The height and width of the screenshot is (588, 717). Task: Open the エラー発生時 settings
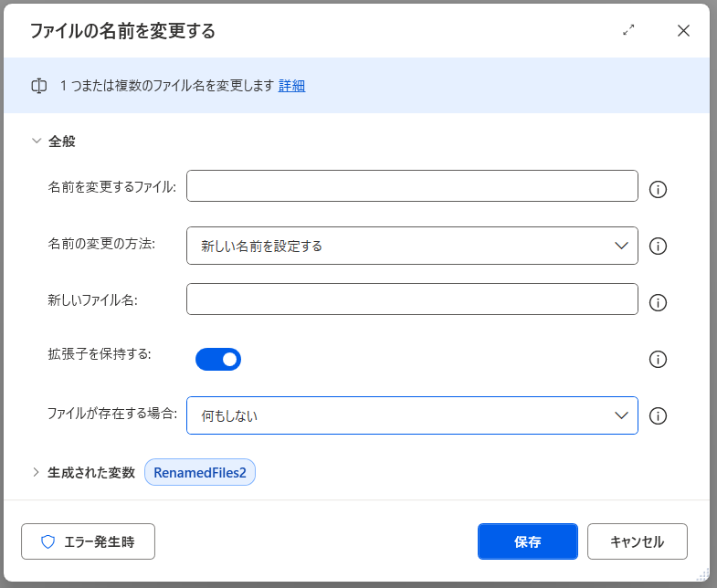(88, 541)
